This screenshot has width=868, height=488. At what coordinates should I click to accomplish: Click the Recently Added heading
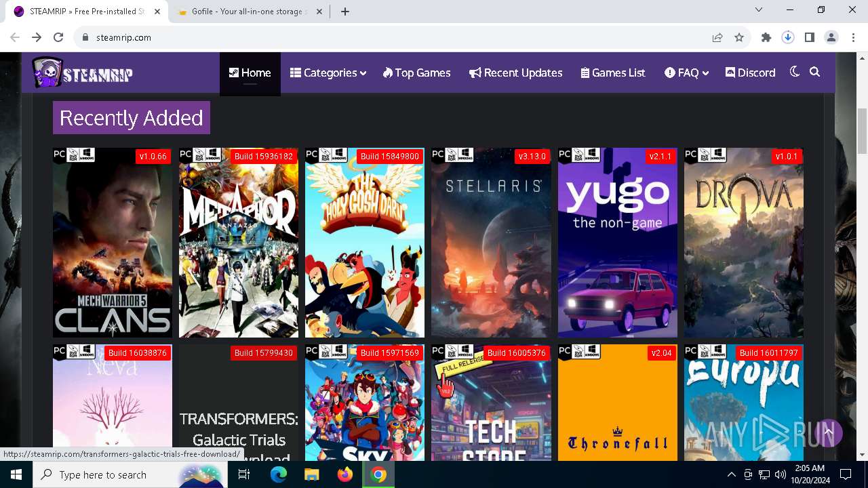132,118
